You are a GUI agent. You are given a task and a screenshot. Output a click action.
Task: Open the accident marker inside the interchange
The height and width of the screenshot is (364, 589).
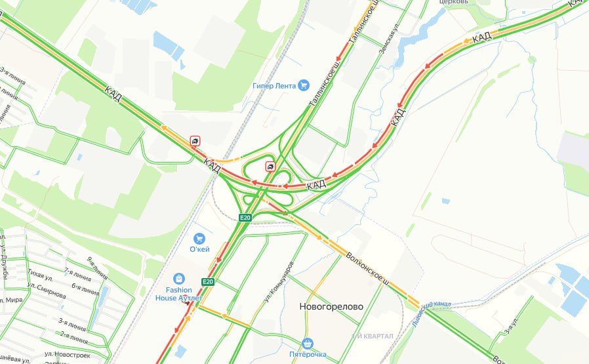270,166
